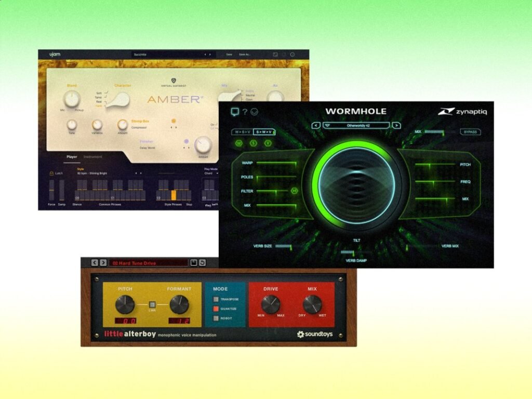Screen dimensions: 532x399
Task: Toggle the W module hexagon in Wormhole
Action: (x=239, y=143)
